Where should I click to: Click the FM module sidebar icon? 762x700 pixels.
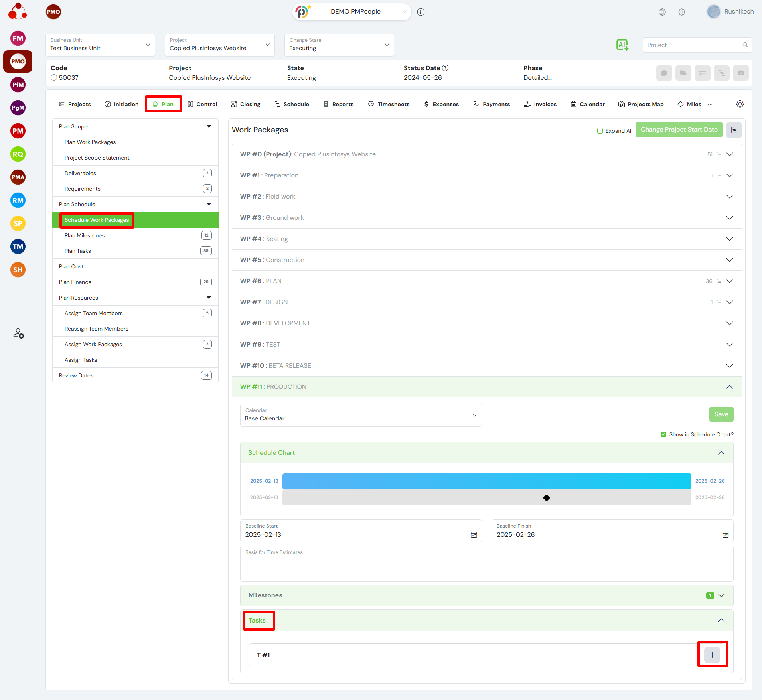tap(18, 39)
